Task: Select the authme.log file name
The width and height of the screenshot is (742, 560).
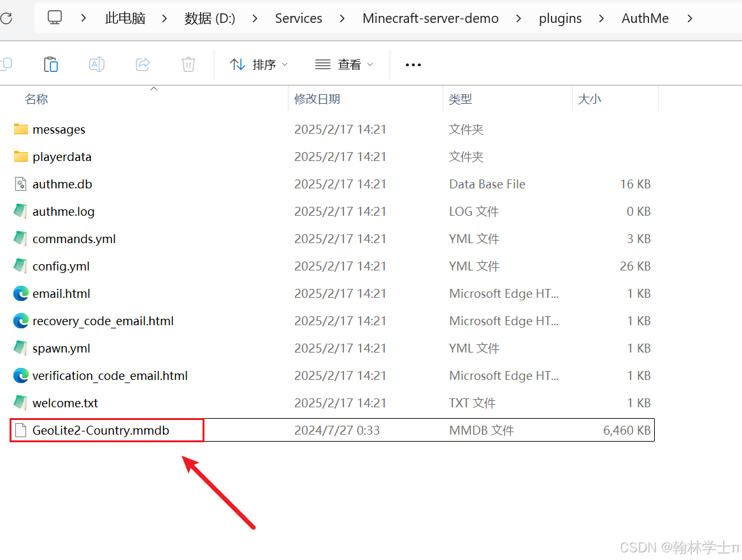Action: 64,212
